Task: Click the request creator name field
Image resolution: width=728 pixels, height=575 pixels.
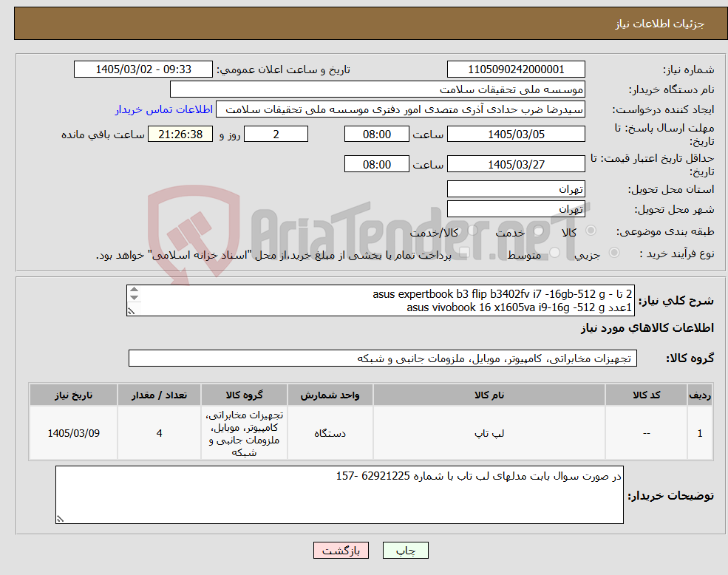Action: click(400, 109)
